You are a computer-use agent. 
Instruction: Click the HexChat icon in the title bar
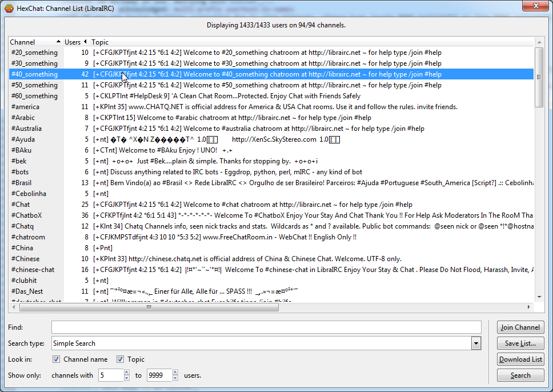click(9, 7)
